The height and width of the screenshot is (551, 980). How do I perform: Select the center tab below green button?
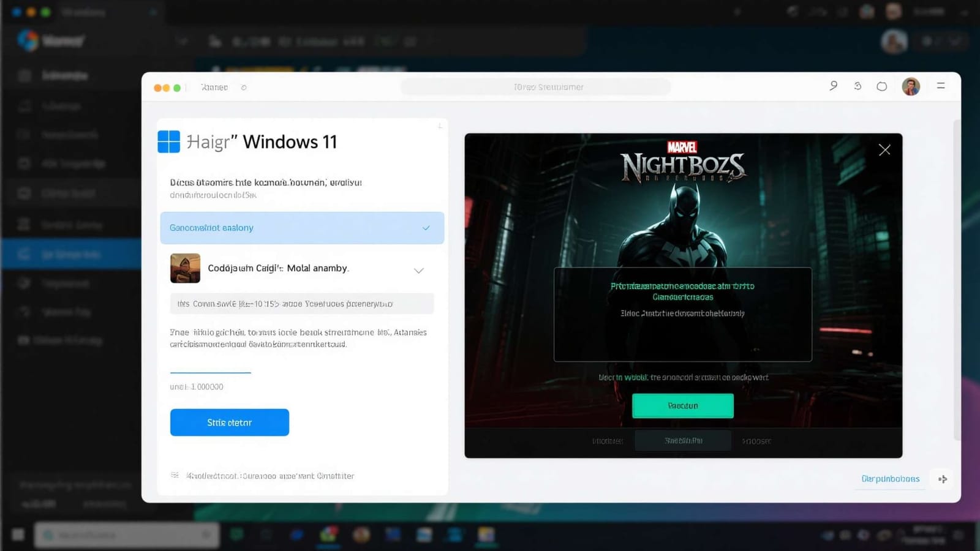pos(683,441)
